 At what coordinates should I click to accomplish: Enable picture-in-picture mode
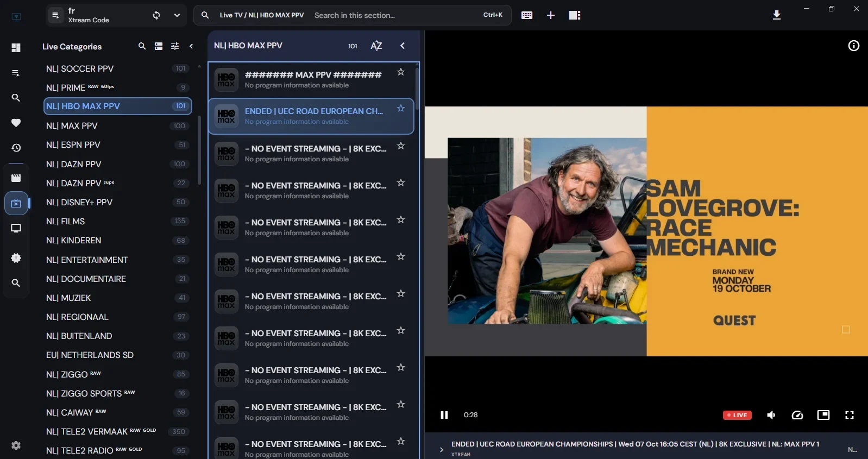coord(823,415)
